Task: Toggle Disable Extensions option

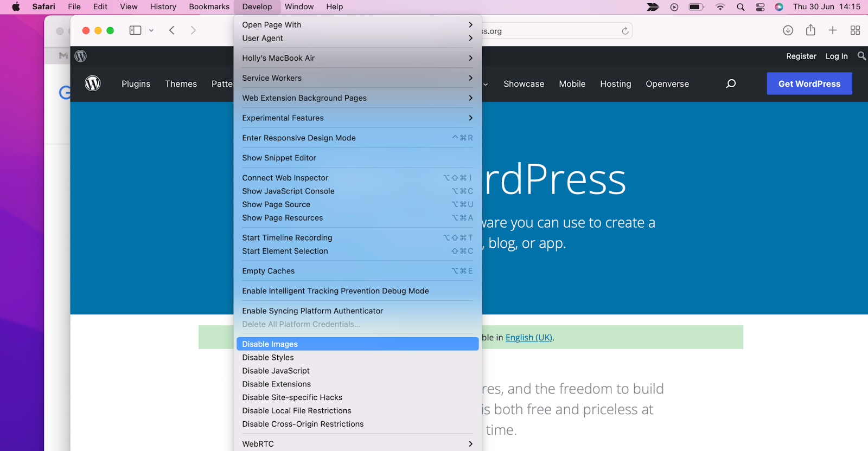Action: [358, 384]
